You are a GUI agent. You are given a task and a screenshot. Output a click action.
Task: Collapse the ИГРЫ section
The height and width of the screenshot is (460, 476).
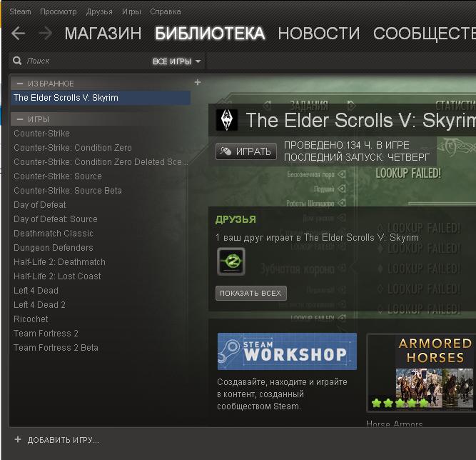coord(20,119)
